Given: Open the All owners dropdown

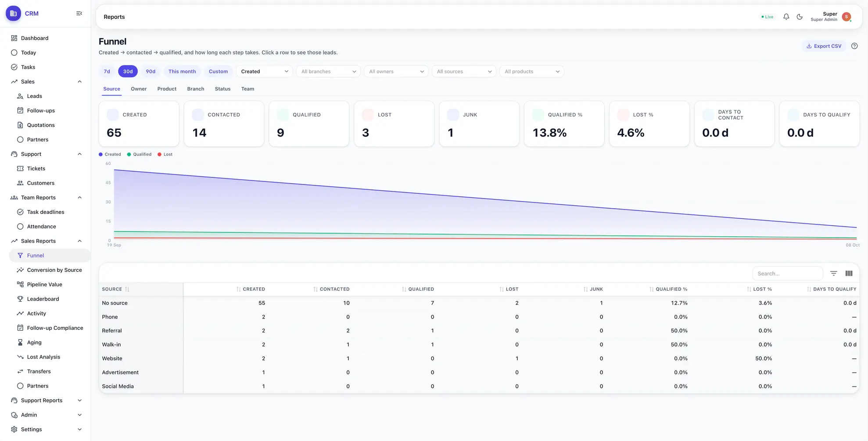Looking at the screenshot, I should (396, 72).
